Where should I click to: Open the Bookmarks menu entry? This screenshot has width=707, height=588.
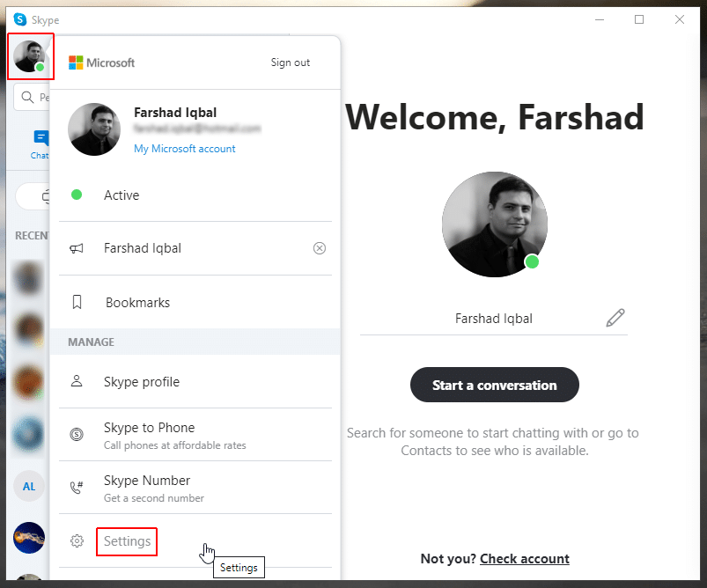pos(137,303)
